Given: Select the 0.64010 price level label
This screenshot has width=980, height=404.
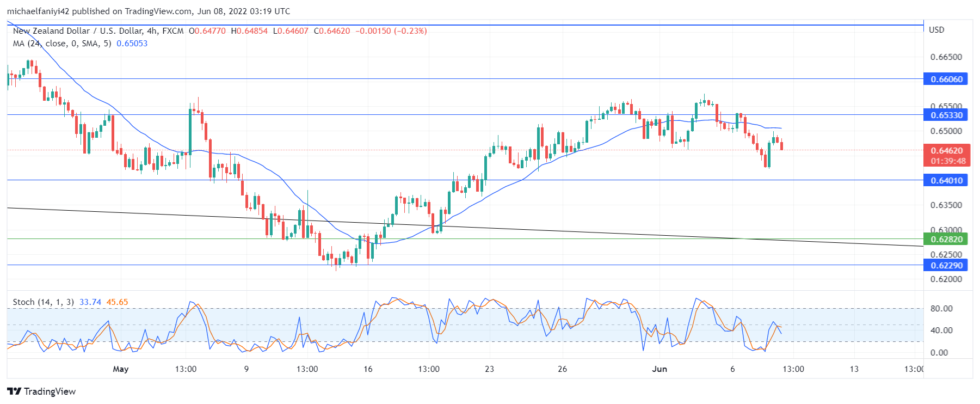Looking at the screenshot, I should (x=946, y=180).
